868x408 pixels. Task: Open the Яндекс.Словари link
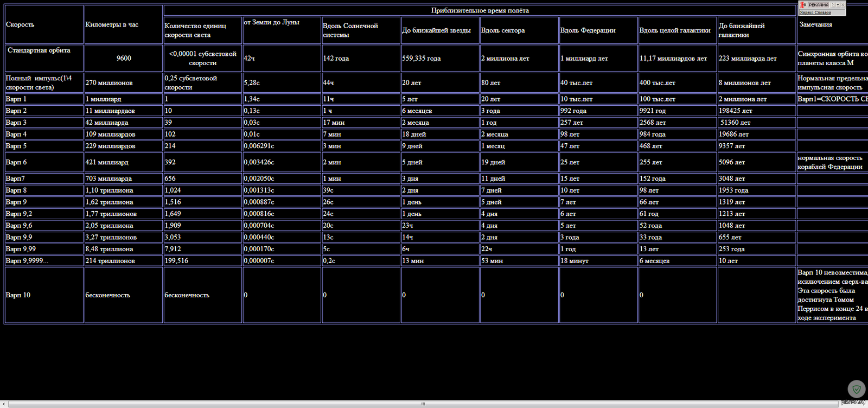[x=815, y=12]
